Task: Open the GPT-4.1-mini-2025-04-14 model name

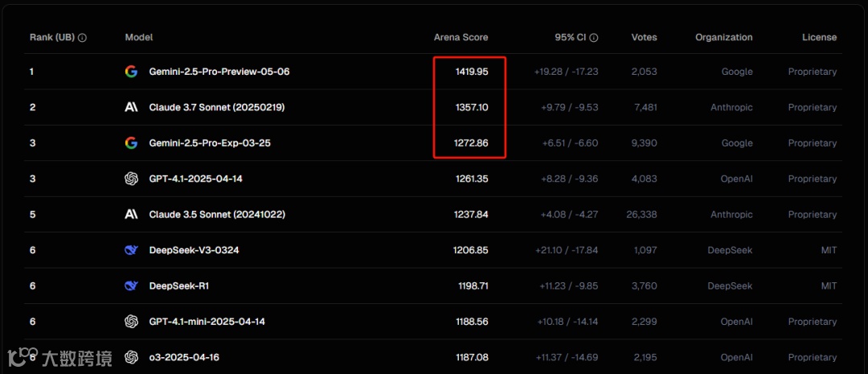Action: point(207,322)
